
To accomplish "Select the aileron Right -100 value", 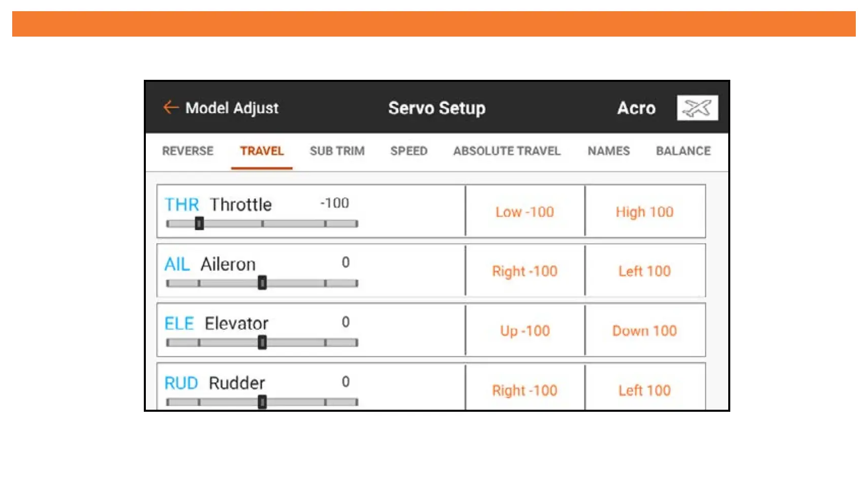I will 524,271.
